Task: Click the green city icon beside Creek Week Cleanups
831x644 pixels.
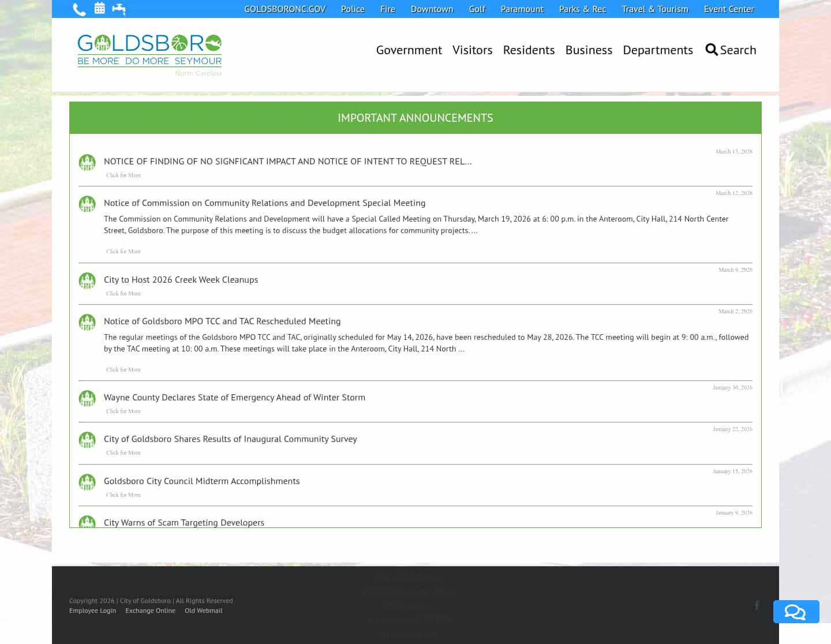Action: pos(87,280)
